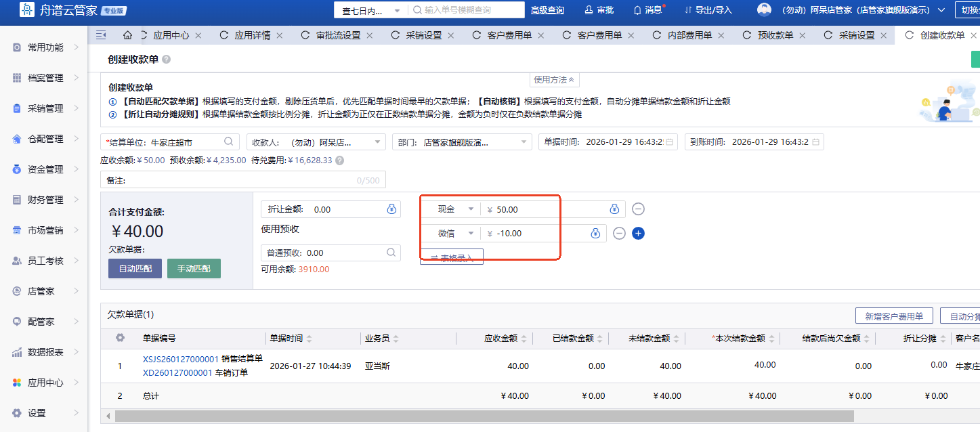Click the home icon tab

pos(127,35)
